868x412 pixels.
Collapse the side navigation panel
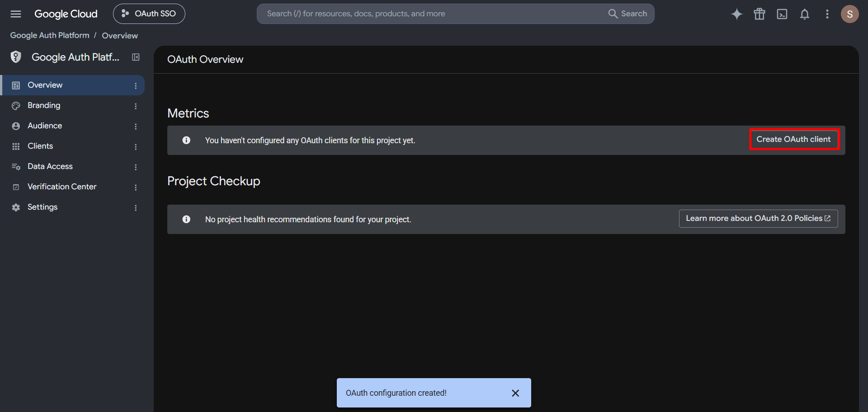point(136,57)
